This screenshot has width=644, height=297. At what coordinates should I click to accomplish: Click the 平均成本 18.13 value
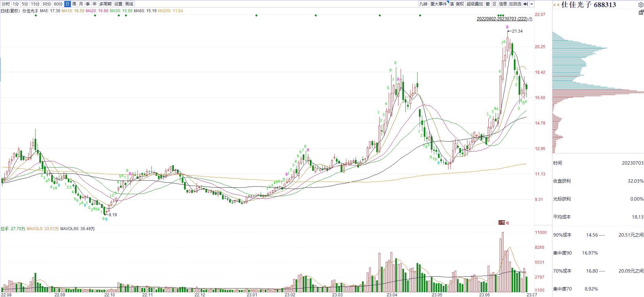pos(638,217)
